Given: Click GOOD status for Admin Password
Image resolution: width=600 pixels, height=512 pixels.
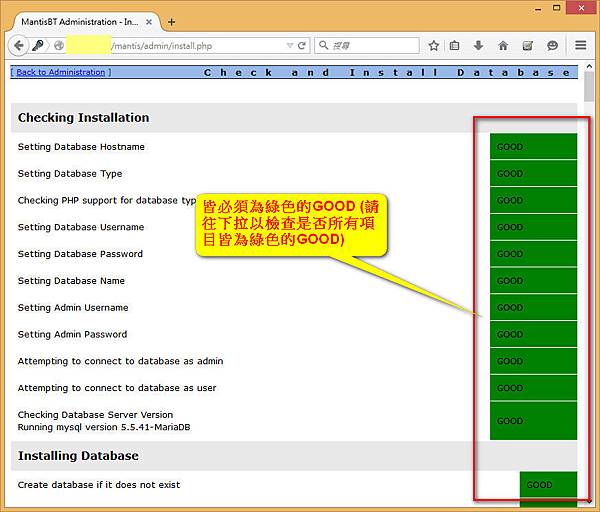Looking at the screenshot, I should pos(533,334).
